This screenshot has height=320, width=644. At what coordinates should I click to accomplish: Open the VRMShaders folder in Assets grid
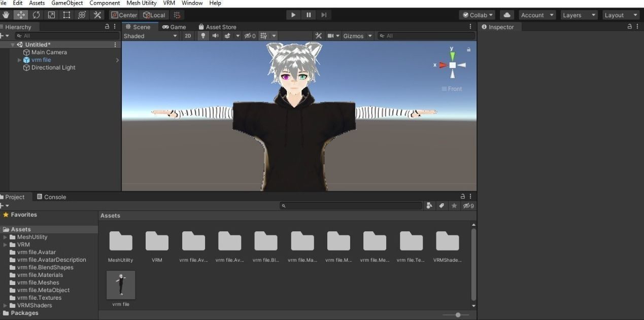point(448,246)
